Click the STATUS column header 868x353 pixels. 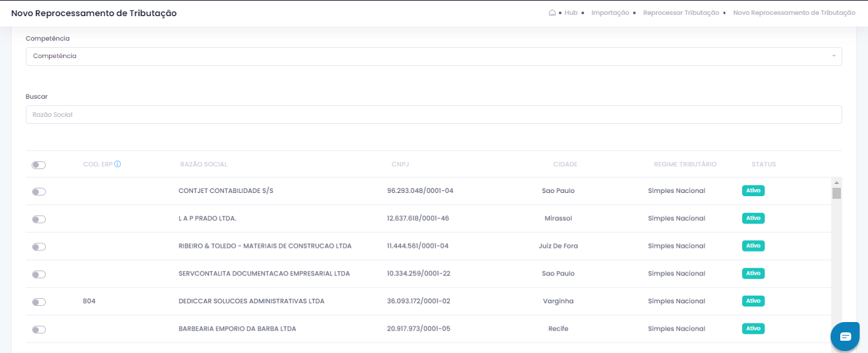pos(763,164)
